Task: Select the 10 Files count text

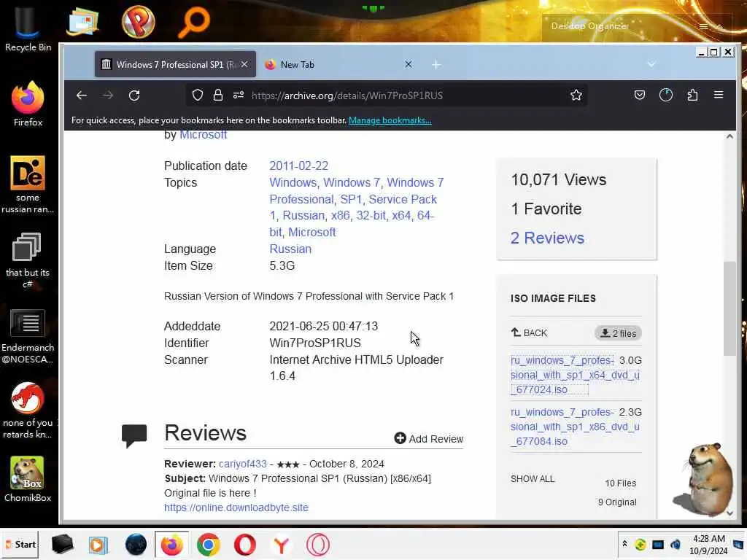Action: point(620,483)
